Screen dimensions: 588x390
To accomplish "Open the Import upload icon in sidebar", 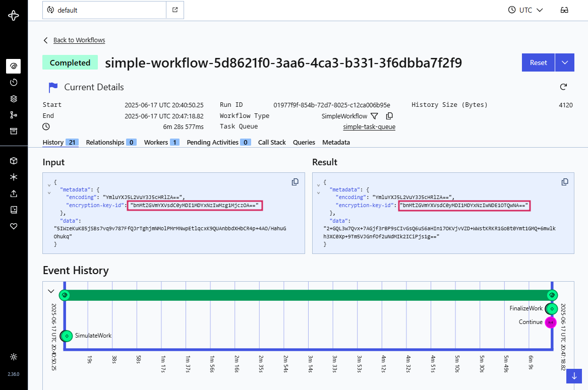I will 14,193.
